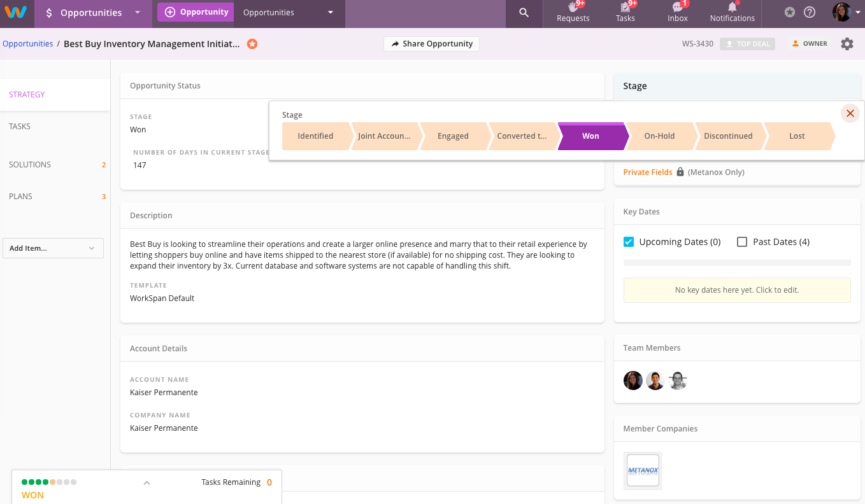Open the Requests panel

pos(572,13)
